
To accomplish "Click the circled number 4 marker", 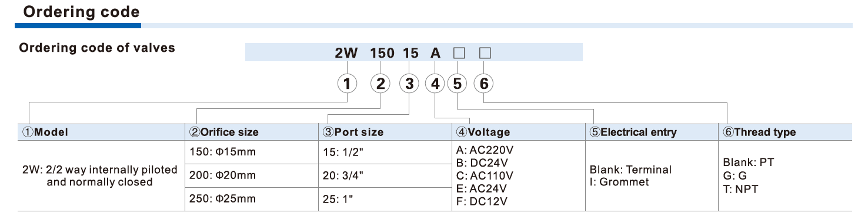I will 435,84.
